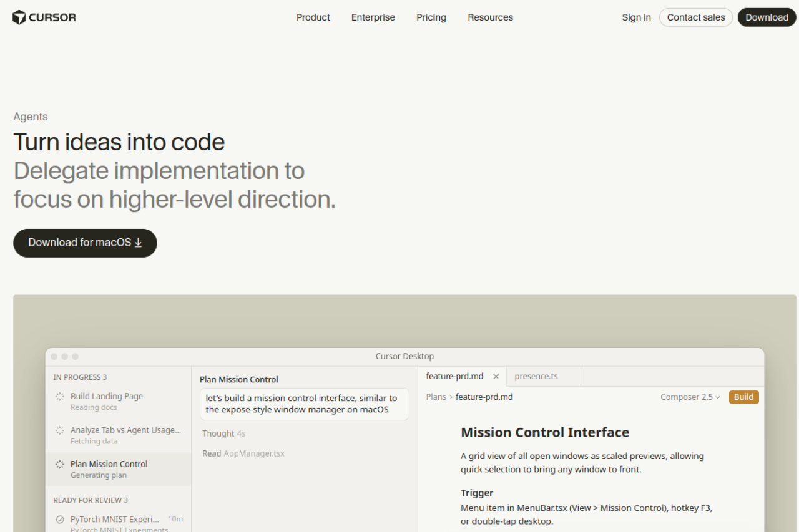Screen dimensions: 799x532
Task: Open the Composer 2.5 model dropdown
Action: [690, 397]
